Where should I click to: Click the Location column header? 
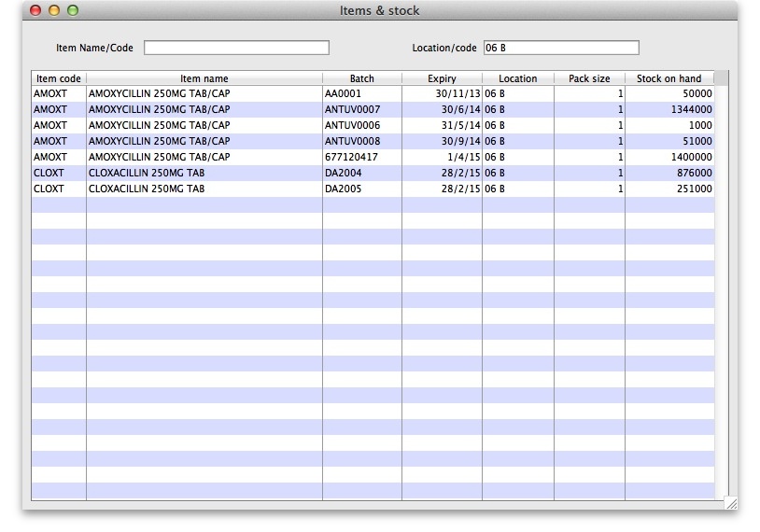pos(517,78)
